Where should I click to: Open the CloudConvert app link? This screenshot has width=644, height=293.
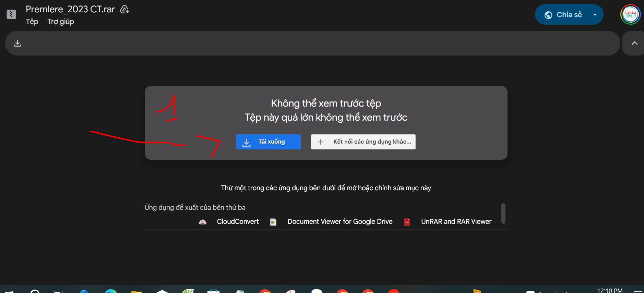238,222
